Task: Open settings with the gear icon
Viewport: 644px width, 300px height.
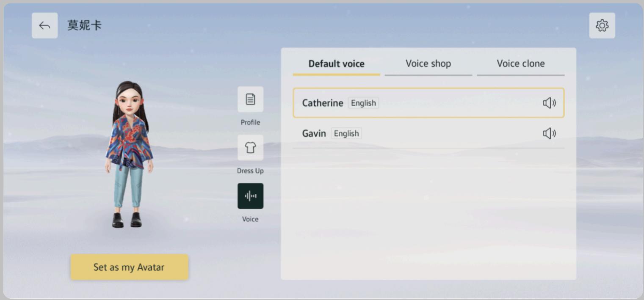Action: coord(602,25)
